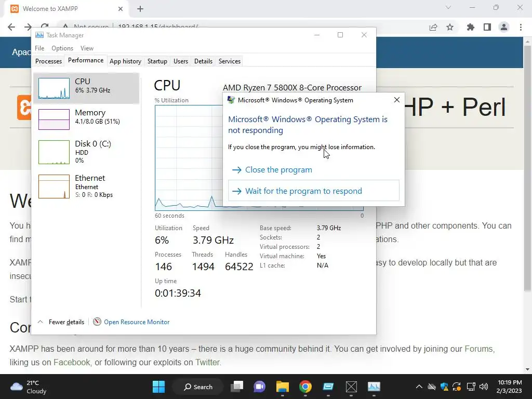Click the sync arrows tray icon
Image resolution: width=532 pixels, height=399 pixels.
coord(457,387)
